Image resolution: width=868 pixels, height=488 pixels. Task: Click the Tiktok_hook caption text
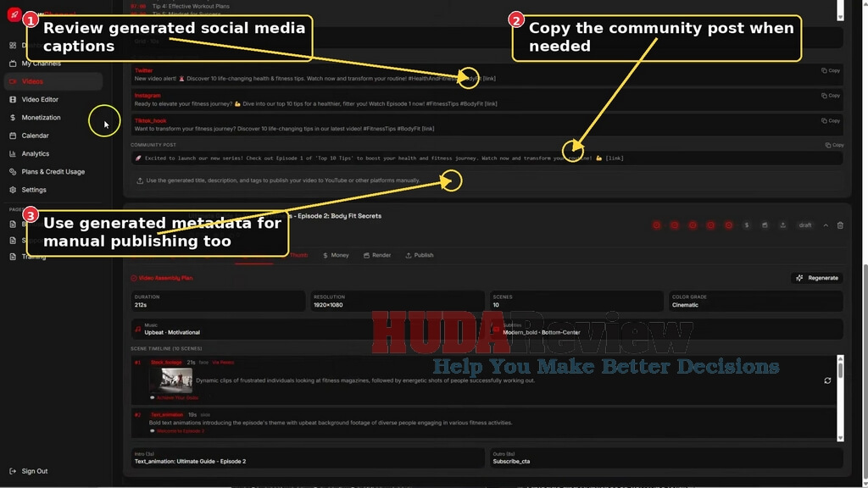point(284,129)
